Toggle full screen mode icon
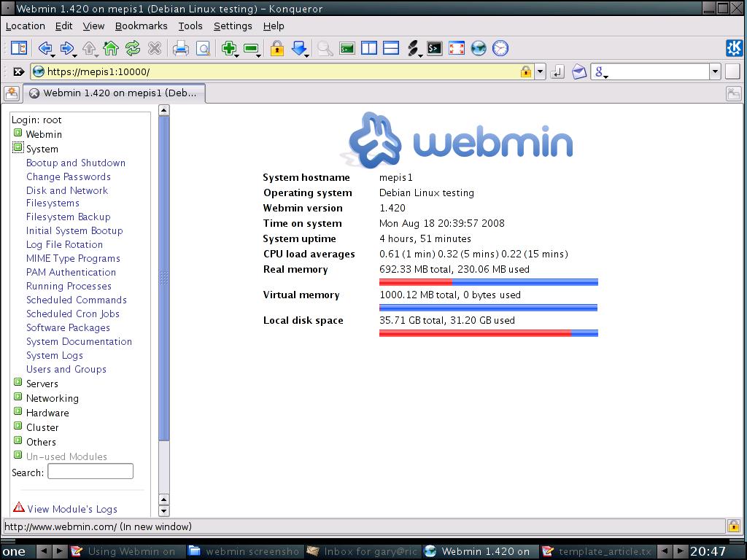This screenshot has height=560, width=747. pyautogui.click(x=457, y=48)
